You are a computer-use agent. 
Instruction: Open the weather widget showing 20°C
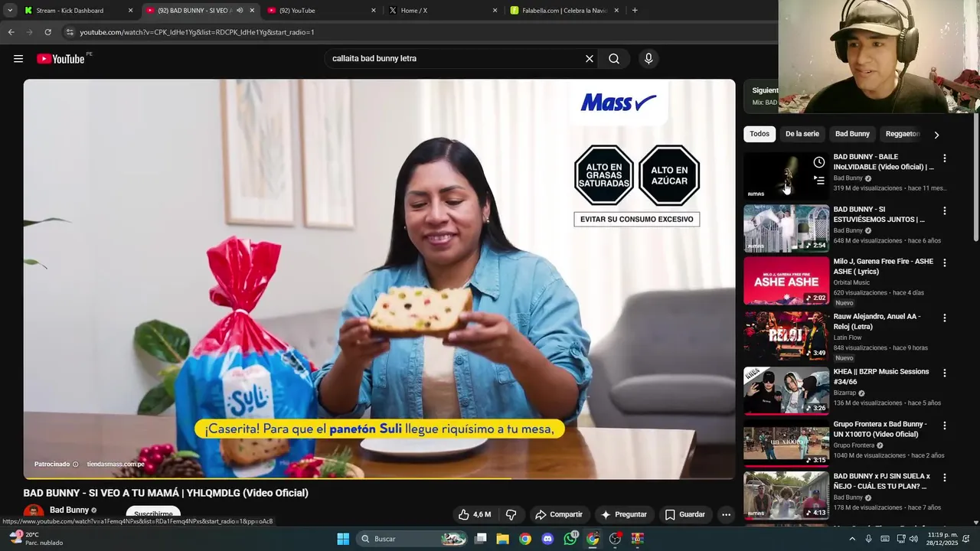(x=35, y=539)
